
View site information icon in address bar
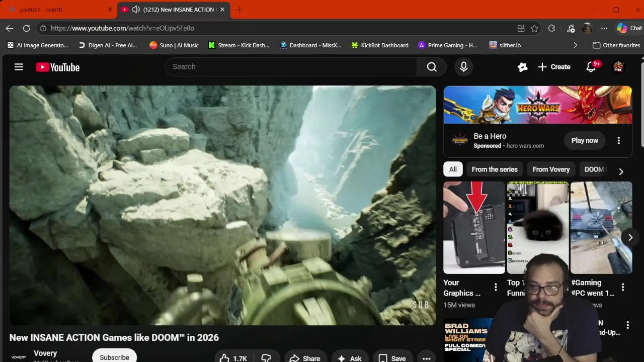(x=43, y=28)
